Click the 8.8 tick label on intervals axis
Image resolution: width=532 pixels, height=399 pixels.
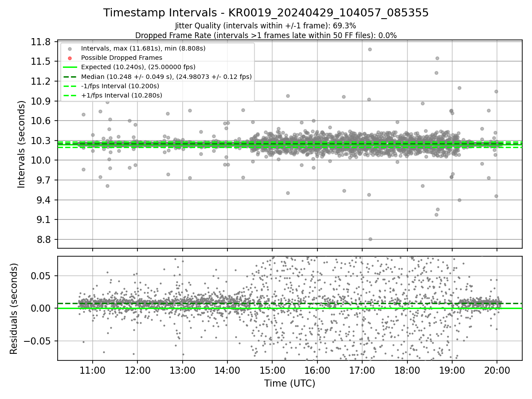(x=43, y=240)
